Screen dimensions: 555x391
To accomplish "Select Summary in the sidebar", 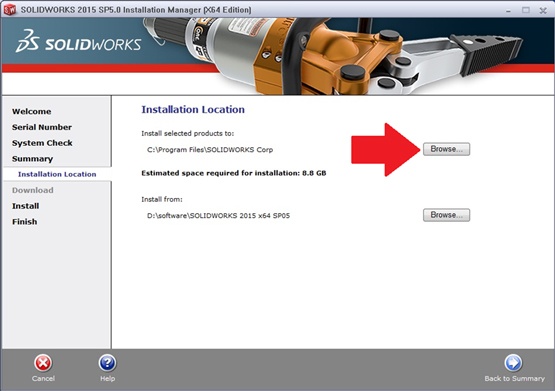I will tap(32, 159).
